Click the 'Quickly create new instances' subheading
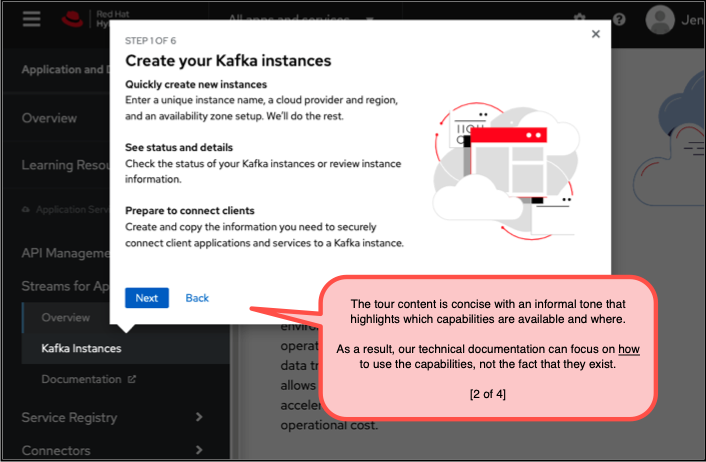Screen dimensions: 706x462 [196, 84]
